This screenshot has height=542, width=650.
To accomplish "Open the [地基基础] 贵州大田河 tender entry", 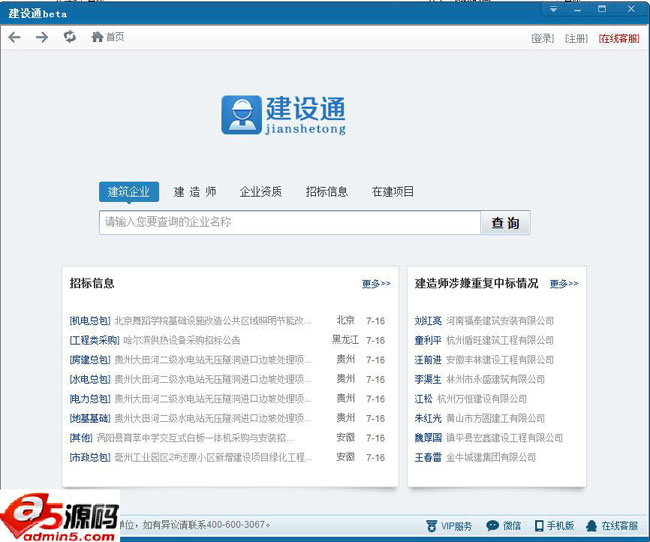I will tap(190, 418).
